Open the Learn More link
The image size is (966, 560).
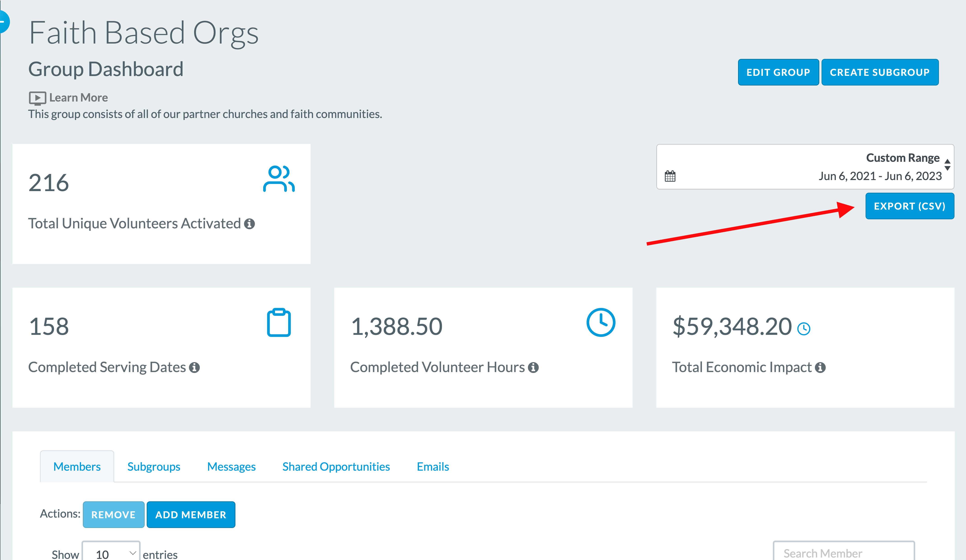pyautogui.click(x=79, y=98)
